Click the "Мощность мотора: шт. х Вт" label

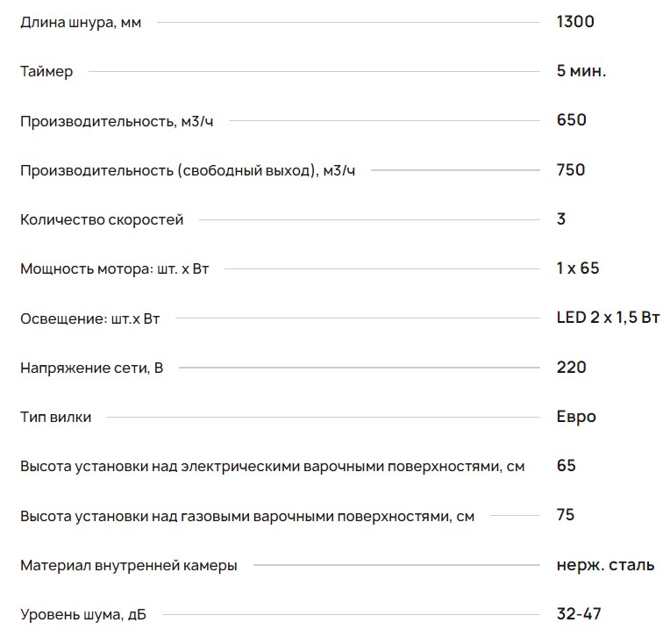pos(115,268)
